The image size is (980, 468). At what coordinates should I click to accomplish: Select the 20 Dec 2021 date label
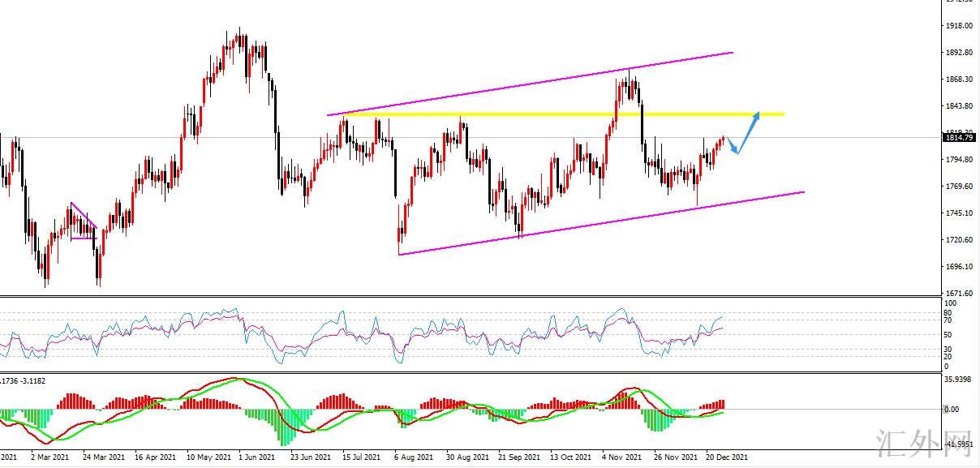click(x=727, y=458)
